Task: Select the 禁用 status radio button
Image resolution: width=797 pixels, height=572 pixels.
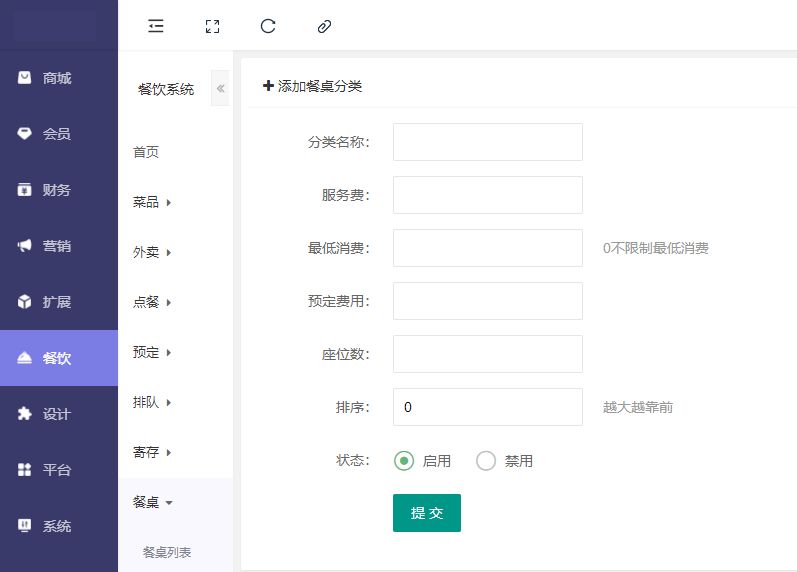Action: click(486, 461)
